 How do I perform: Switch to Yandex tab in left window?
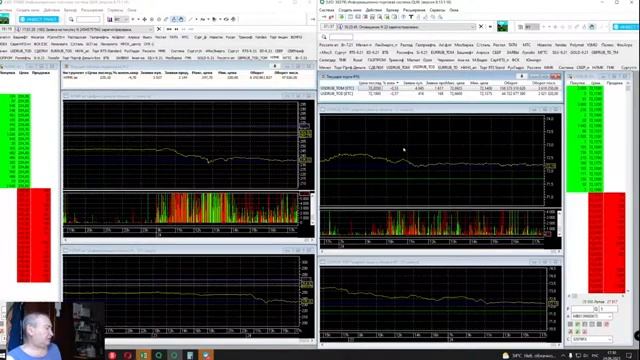pyautogui.click(x=261, y=37)
